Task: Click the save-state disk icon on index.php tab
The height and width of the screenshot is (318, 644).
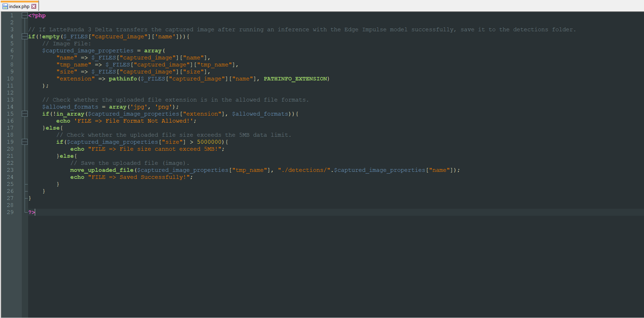Action: (x=5, y=6)
